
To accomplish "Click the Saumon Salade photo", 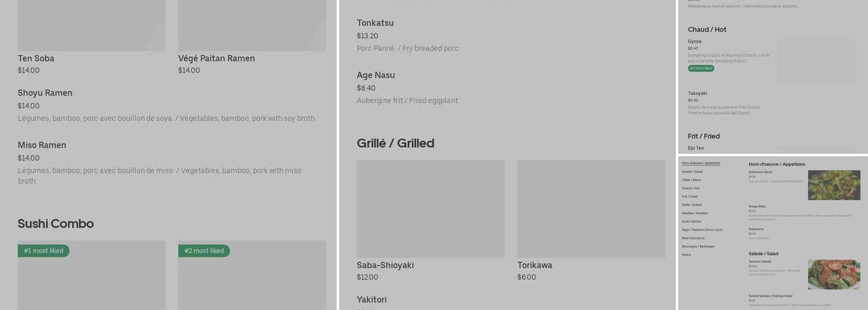I will point(833,274).
